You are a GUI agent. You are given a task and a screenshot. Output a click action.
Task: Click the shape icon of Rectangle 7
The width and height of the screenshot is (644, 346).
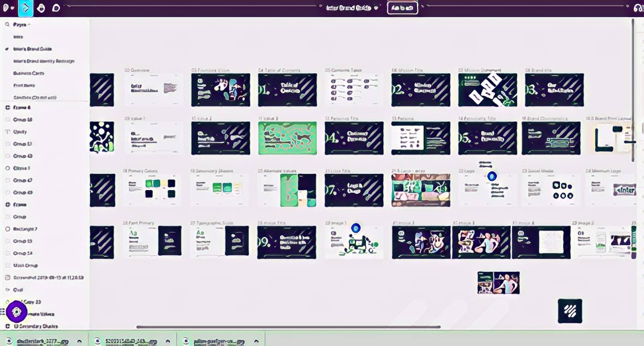(7, 229)
